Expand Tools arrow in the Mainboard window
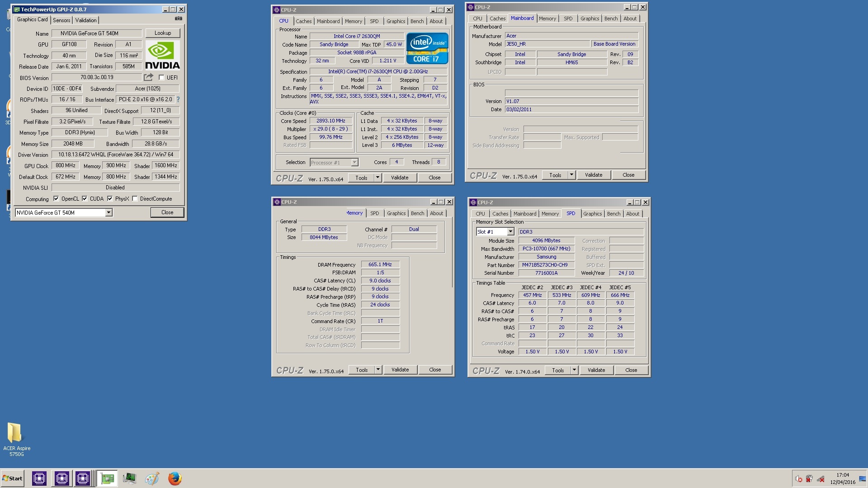The width and height of the screenshot is (868, 488). coord(571,175)
